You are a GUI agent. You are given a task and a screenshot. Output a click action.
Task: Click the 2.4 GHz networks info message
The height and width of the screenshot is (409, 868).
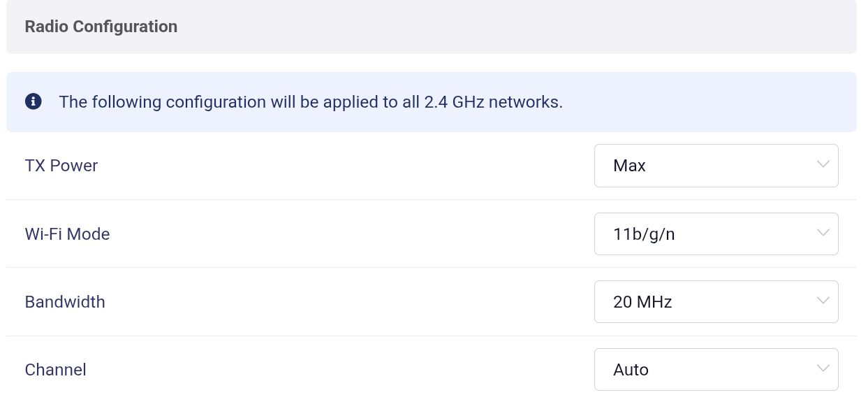[311, 102]
